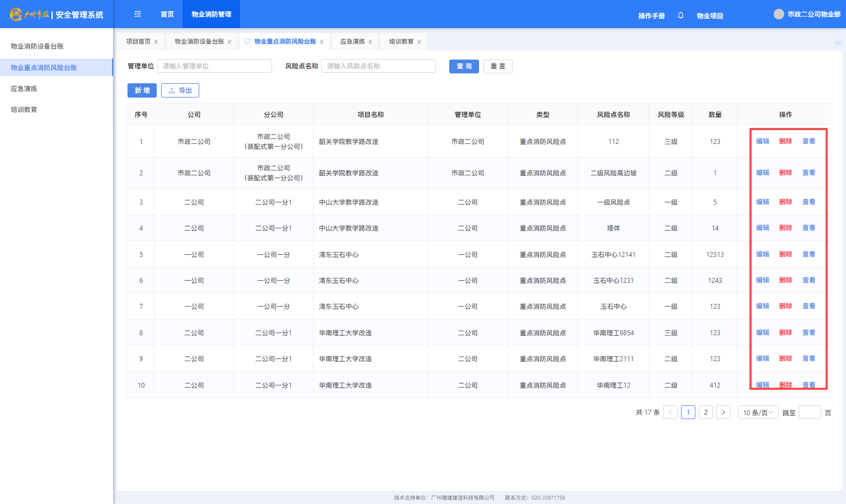
Task: Click the lock icon at far right of tab bar
Action: (838, 42)
